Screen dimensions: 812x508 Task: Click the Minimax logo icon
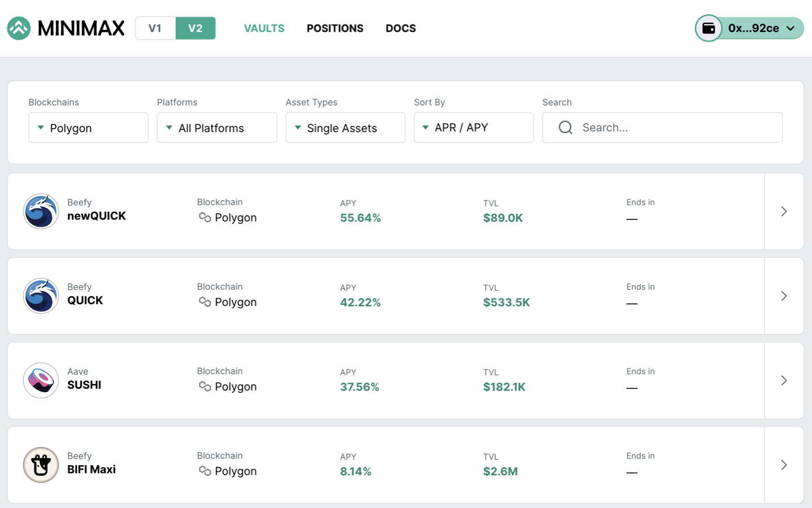pyautogui.click(x=19, y=28)
